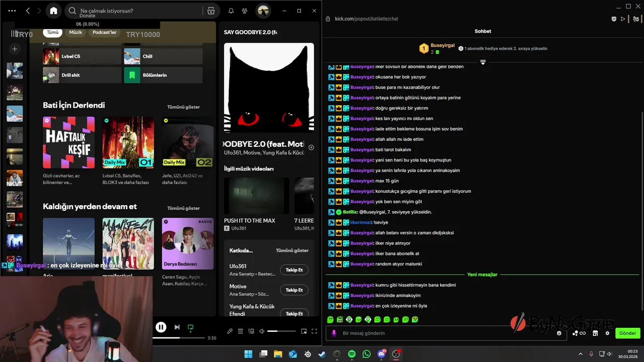The width and height of the screenshot is (644, 362).
Task: Enter Spotify full screen mode
Action: tap(314, 331)
